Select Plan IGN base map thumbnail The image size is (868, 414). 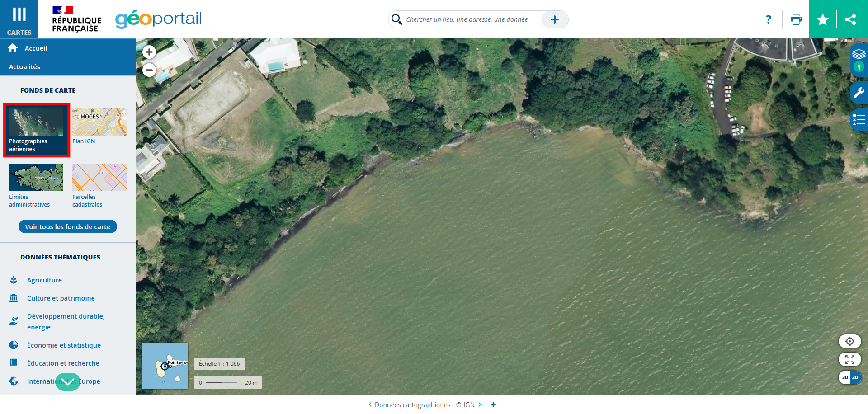99,127
